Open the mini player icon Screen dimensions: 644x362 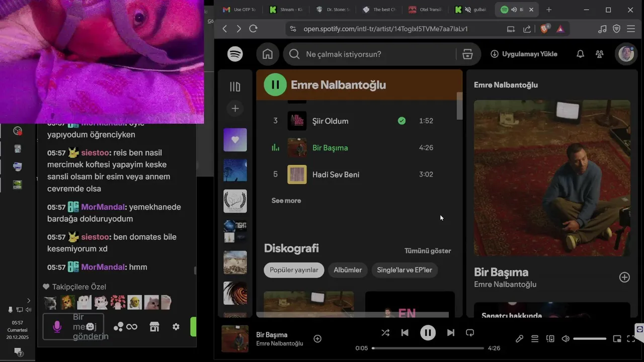click(x=617, y=339)
